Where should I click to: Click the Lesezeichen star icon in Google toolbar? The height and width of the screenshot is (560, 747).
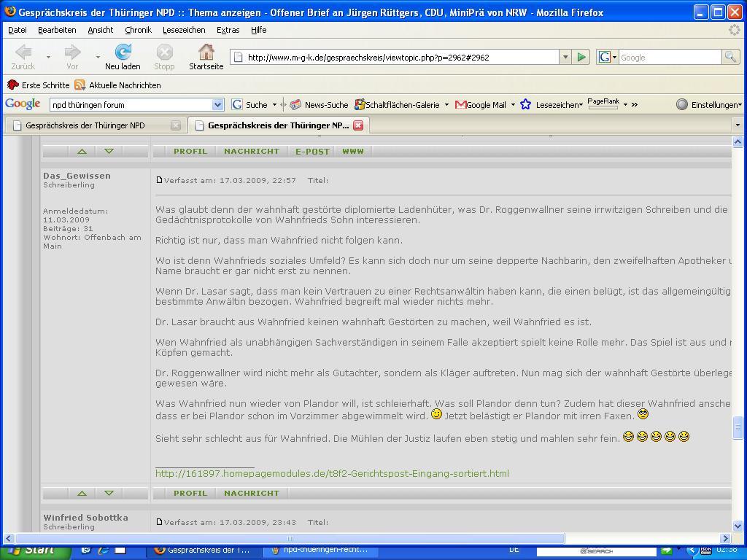click(525, 104)
